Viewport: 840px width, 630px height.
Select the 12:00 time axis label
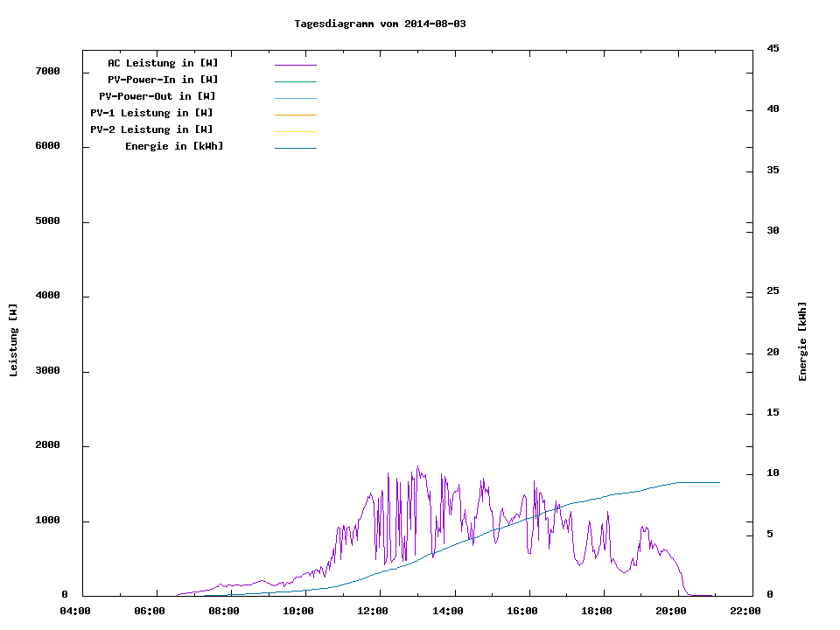(374, 611)
